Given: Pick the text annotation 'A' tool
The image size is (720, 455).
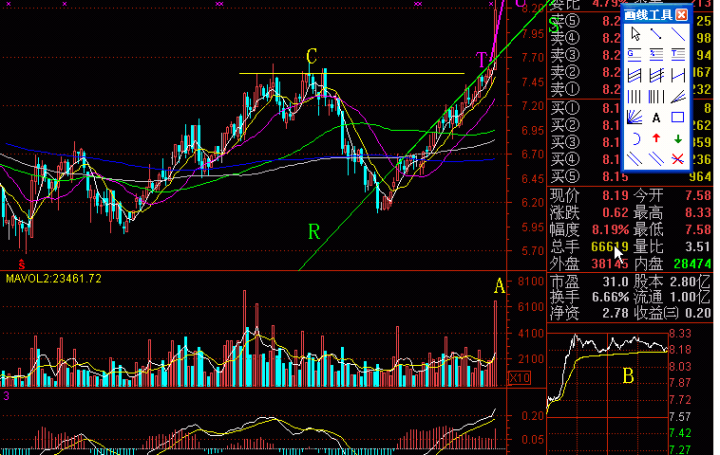Looking at the screenshot, I should click(x=656, y=117).
